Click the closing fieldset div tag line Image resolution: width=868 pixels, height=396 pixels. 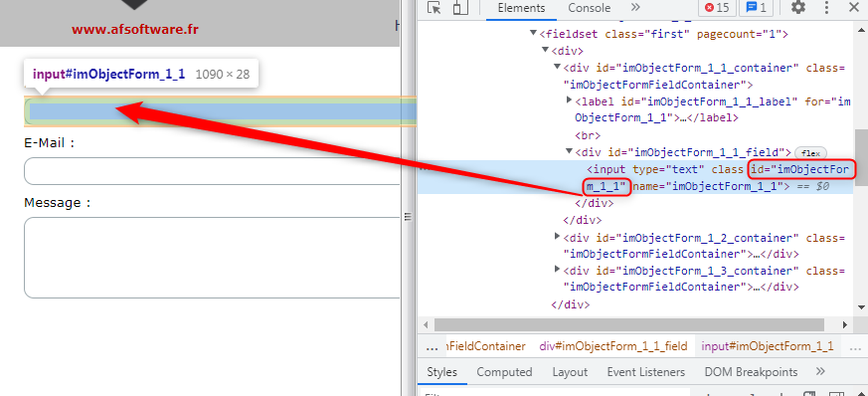570,304
